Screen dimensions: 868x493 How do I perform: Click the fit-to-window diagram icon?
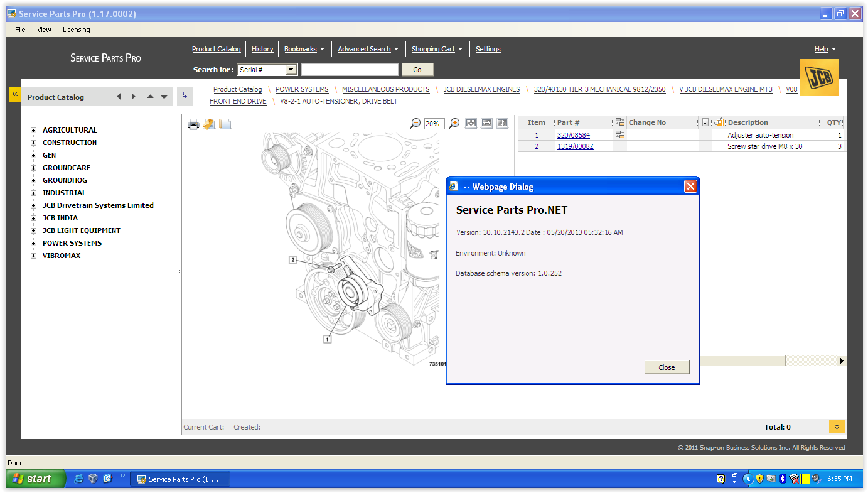pos(471,123)
